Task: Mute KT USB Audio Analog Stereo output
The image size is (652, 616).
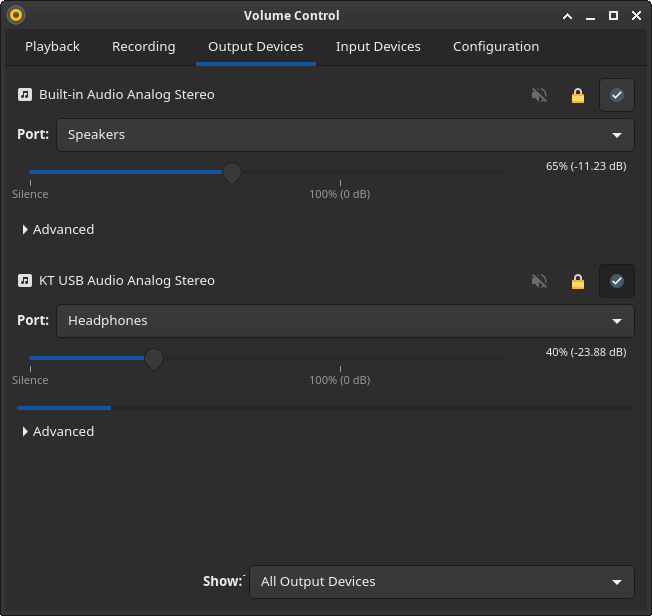Action: [x=539, y=281]
